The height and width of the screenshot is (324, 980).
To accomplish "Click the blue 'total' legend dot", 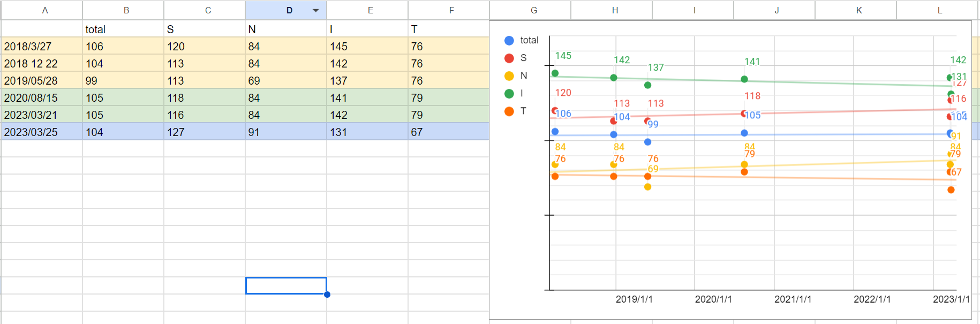I will coord(509,41).
